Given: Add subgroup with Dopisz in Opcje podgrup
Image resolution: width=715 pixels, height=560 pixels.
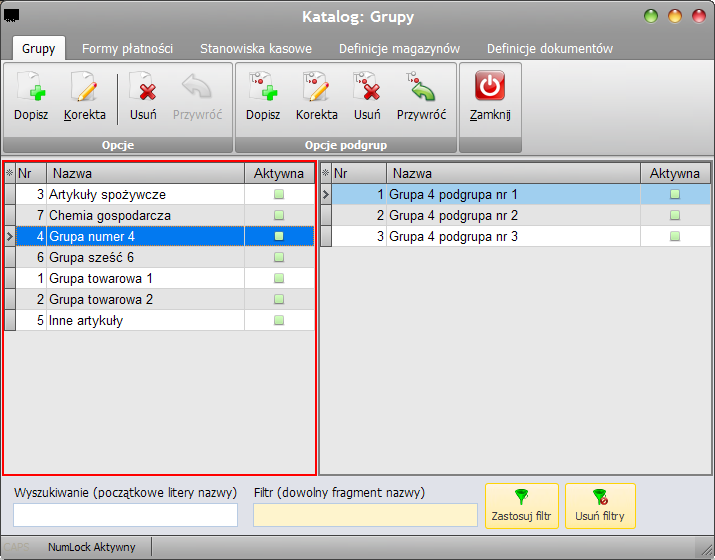Looking at the screenshot, I should [263, 87].
